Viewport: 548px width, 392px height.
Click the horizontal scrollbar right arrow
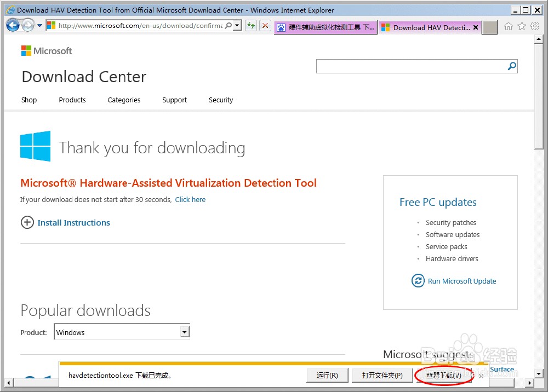pos(530,383)
